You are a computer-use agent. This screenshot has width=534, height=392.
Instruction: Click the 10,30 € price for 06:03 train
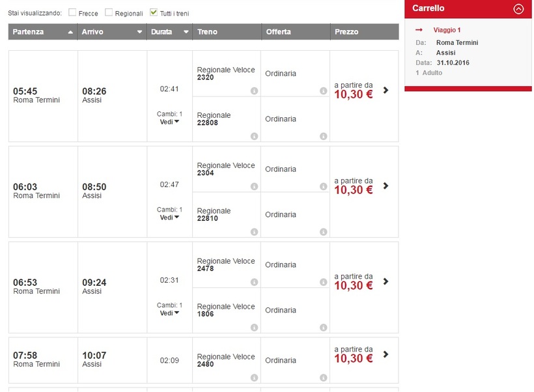[x=354, y=190]
